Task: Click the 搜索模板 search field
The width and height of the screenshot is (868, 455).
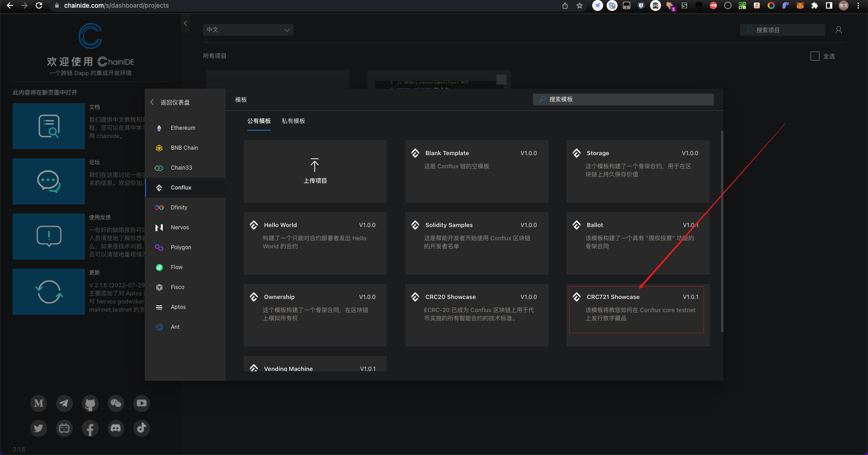Action: [x=623, y=100]
